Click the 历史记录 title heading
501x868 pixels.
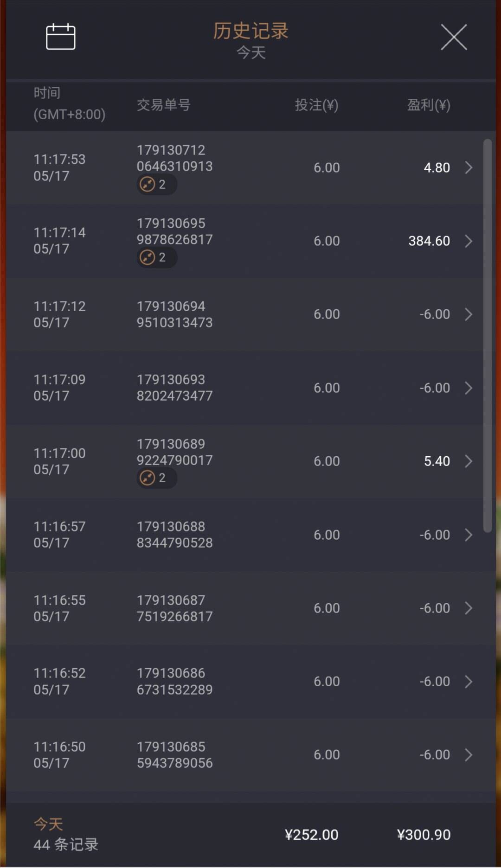[250, 31]
